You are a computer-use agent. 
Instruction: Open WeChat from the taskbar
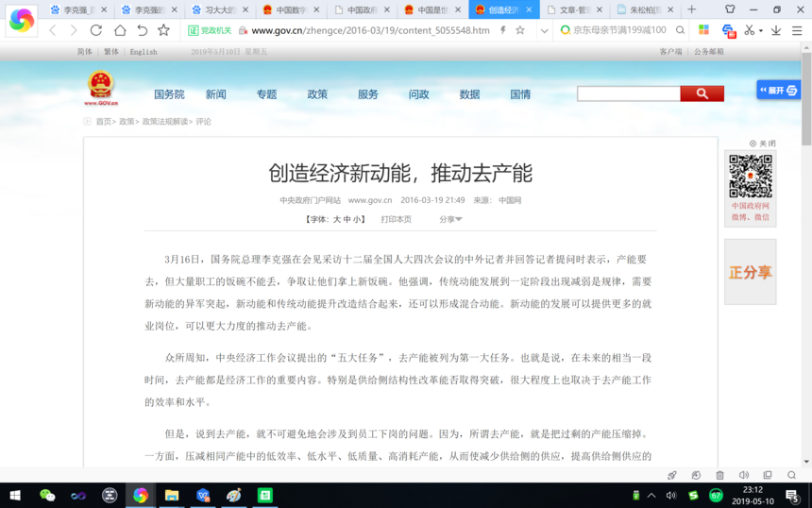pos(47,496)
